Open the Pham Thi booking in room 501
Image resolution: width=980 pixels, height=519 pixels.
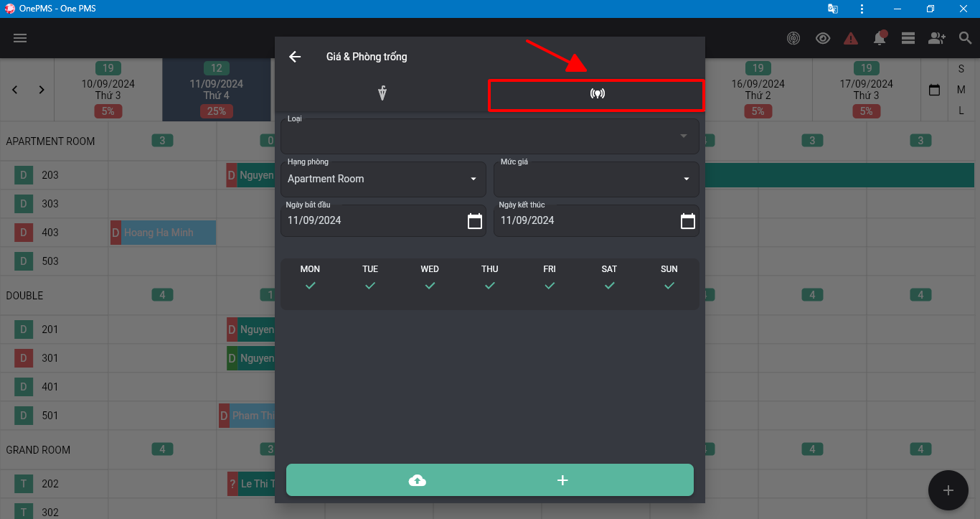[x=247, y=416]
